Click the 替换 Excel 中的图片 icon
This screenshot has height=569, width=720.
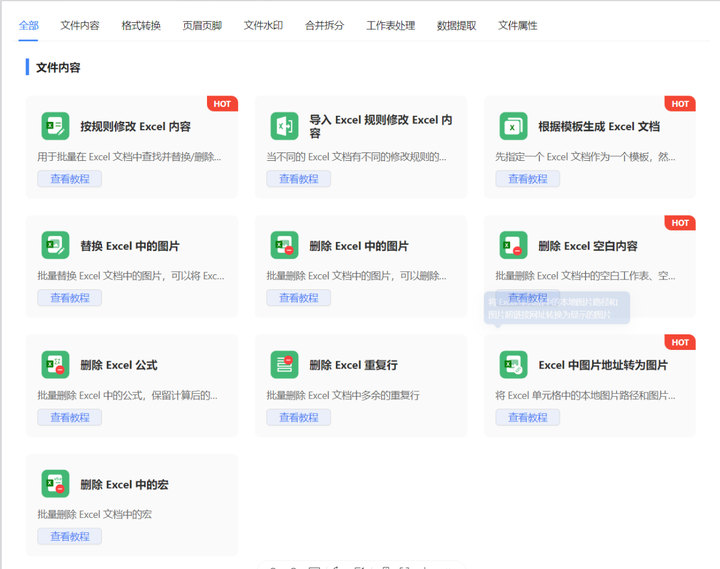click(55, 245)
